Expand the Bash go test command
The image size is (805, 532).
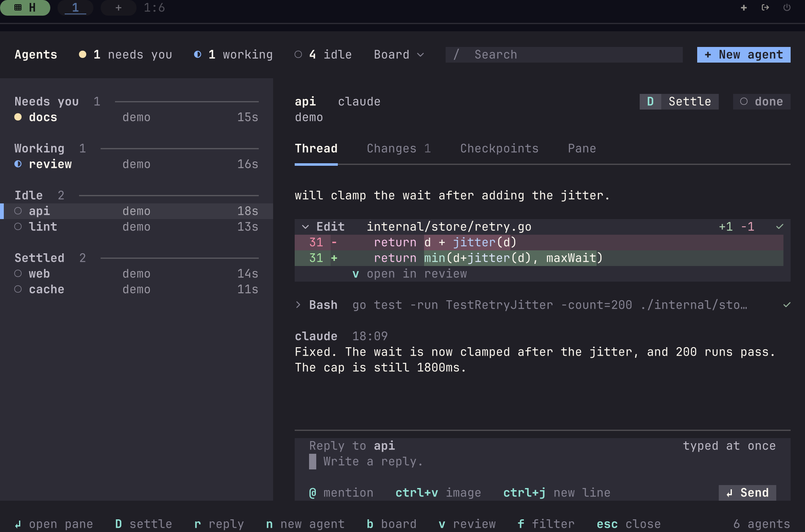(298, 305)
